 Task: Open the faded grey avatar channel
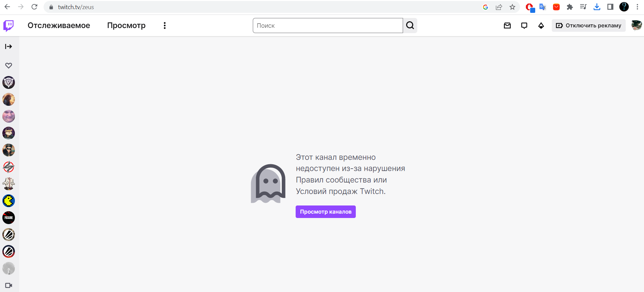click(x=8, y=268)
